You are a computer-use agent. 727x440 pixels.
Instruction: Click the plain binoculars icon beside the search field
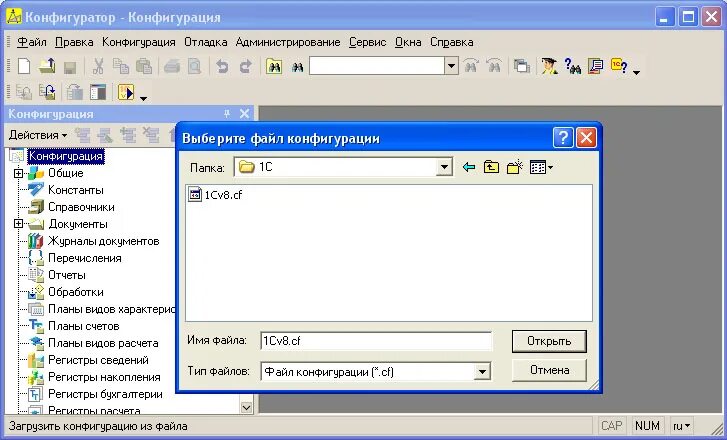tap(297, 68)
